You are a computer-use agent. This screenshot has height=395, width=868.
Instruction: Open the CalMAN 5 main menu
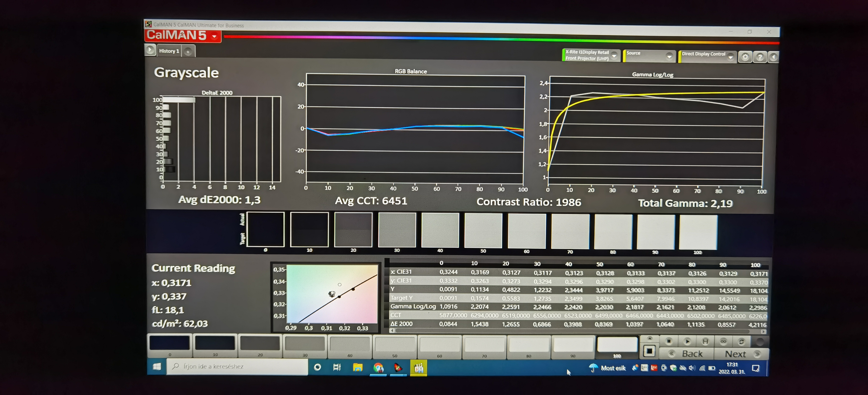point(183,35)
